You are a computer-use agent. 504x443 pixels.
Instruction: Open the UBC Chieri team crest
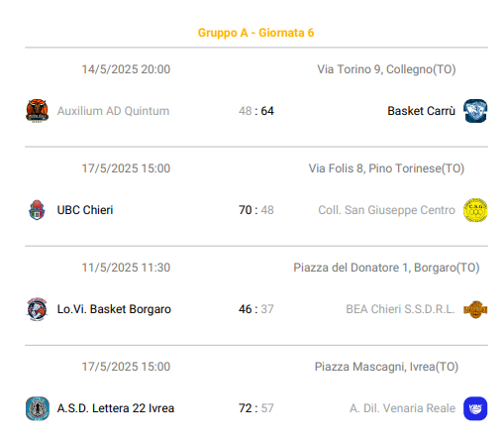tap(37, 210)
